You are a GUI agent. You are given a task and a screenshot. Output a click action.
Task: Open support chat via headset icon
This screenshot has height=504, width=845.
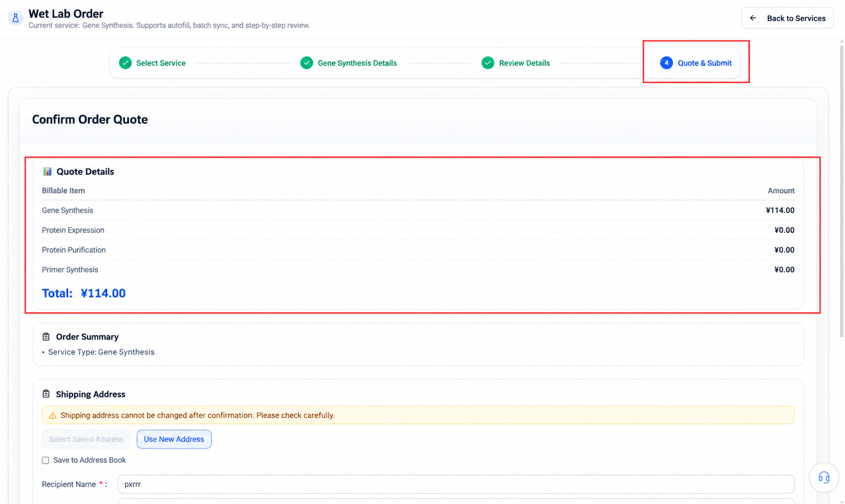(x=824, y=477)
